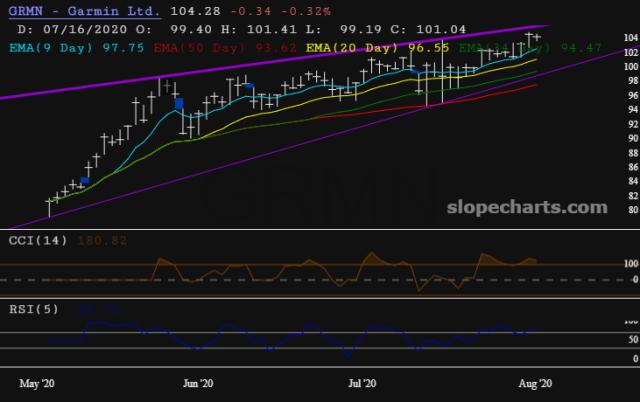Select the Jul '20 date axis label
The image size is (640, 402).
tap(362, 384)
